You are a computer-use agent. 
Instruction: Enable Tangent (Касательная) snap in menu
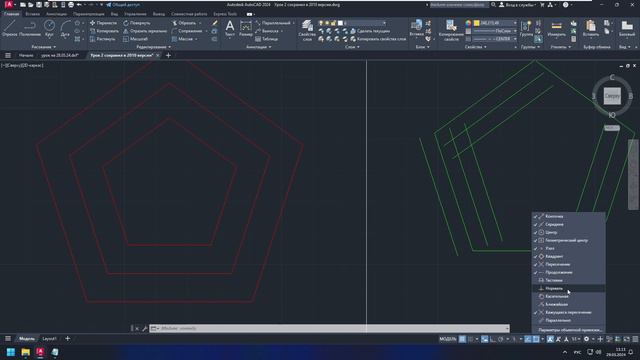(569, 296)
